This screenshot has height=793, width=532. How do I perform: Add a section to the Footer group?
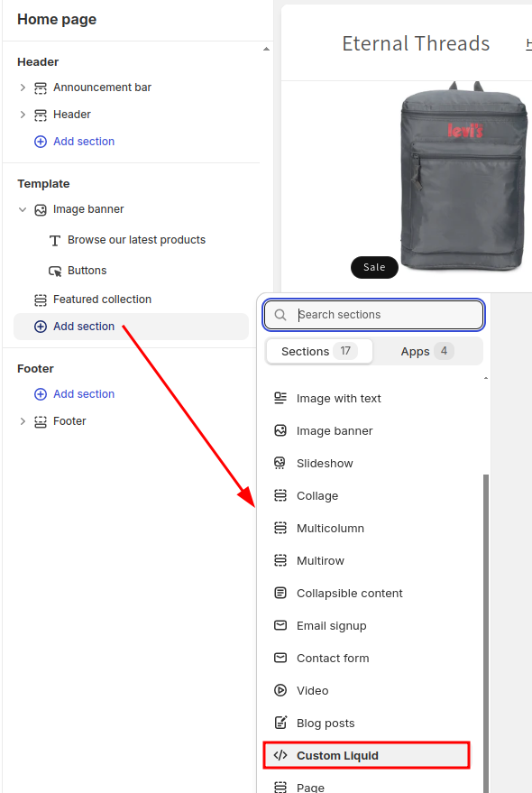coord(84,394)
